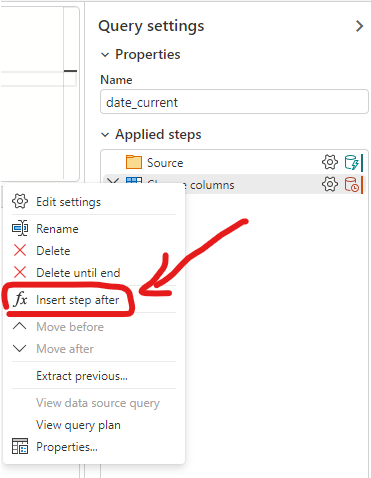Edit the date_current name field
The height and width of the screenshot is (478, 371).
click(x=234, y=102)
